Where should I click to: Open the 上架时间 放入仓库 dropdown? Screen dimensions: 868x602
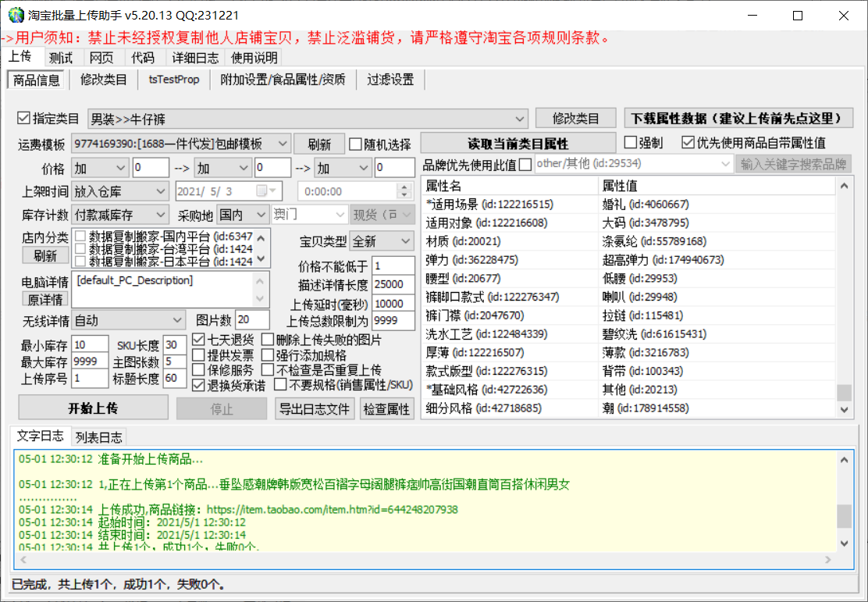click(119, 191)
